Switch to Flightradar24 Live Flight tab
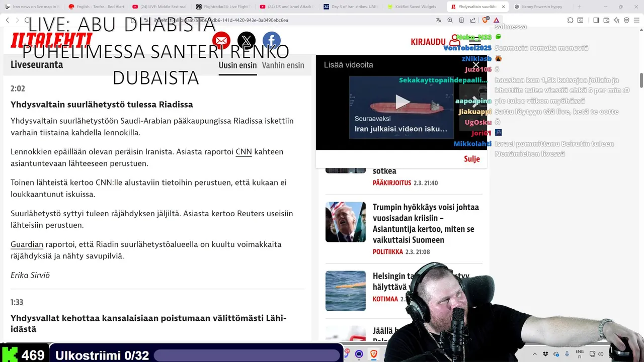This screenshot has width=644, height=362. tap(223, 7)
